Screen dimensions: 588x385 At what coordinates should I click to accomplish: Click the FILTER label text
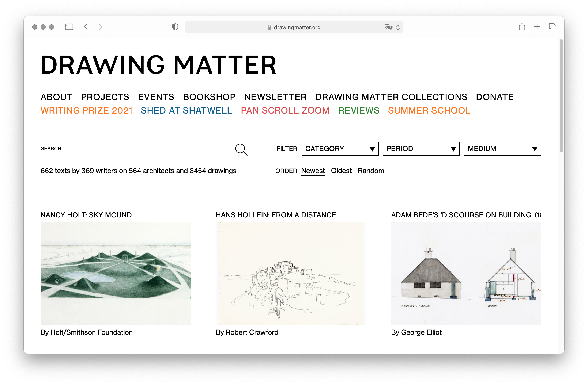287,149
